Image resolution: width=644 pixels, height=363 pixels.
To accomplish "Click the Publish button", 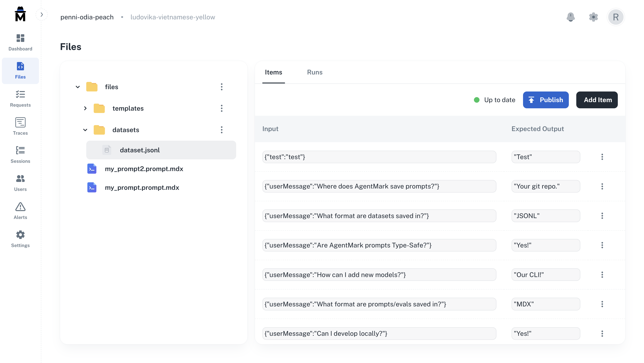I will point(546,100).
